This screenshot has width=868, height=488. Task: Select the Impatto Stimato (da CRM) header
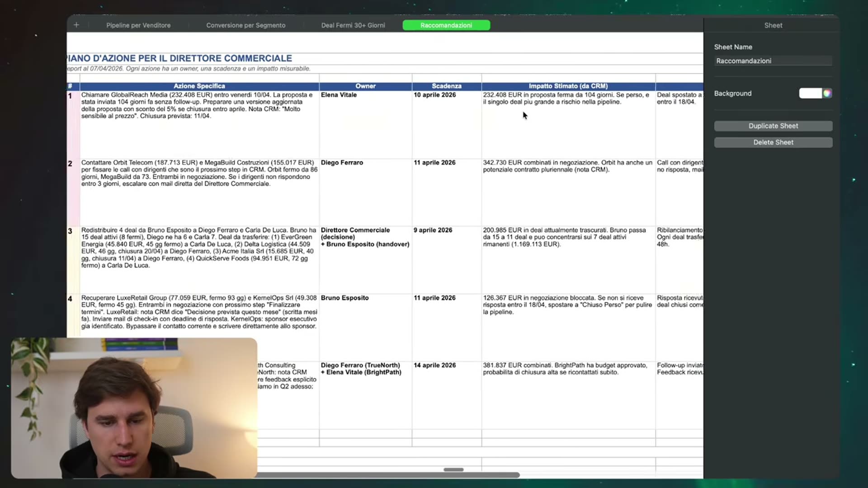(568, 86)
